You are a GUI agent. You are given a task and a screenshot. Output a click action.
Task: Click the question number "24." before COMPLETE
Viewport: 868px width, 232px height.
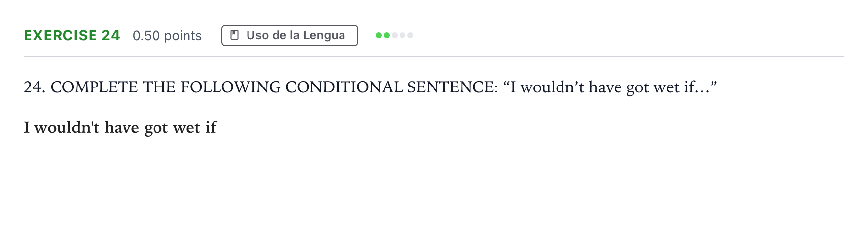coord(35,87)
